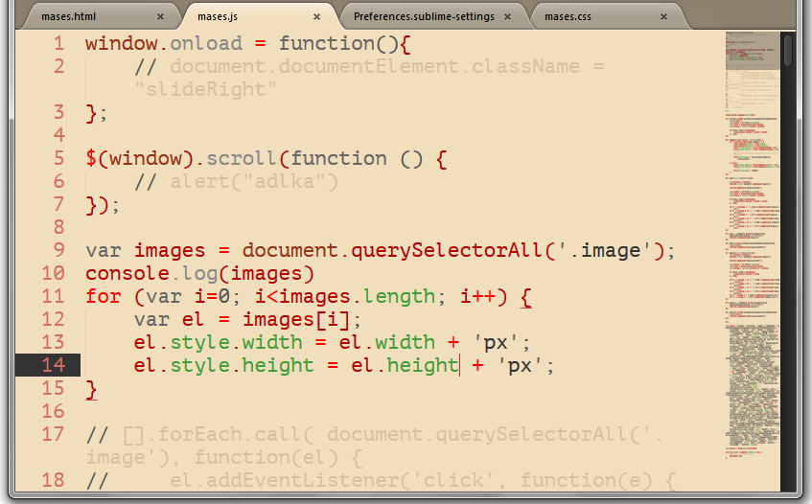Image resolution: width=812 pixels, height=504 pixels.
Task: Close the mases.js tab
Action: coord(317,17)
